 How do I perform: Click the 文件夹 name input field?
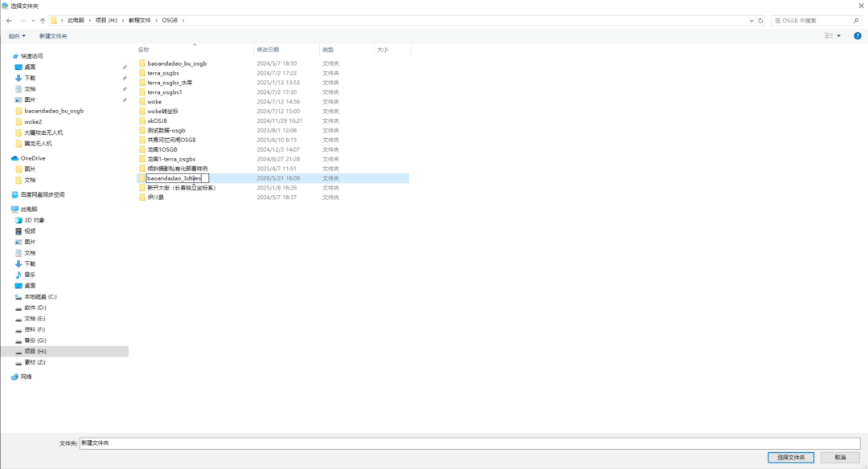[469, 443]
